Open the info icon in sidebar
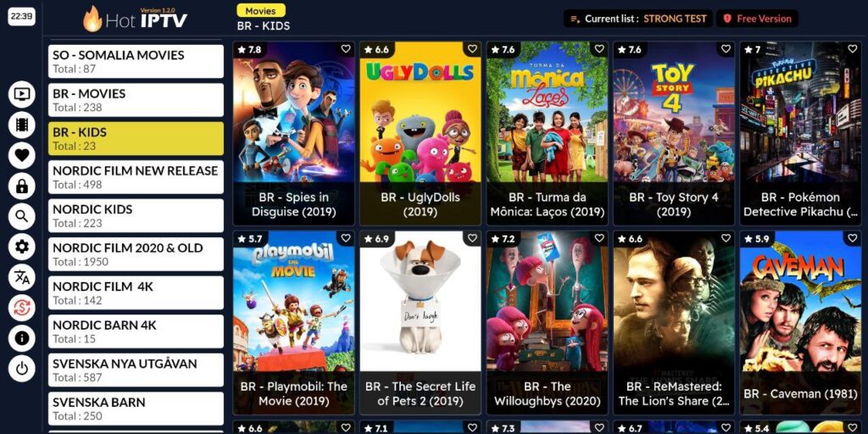Screen dimensions: 868x434 point(21,339)
